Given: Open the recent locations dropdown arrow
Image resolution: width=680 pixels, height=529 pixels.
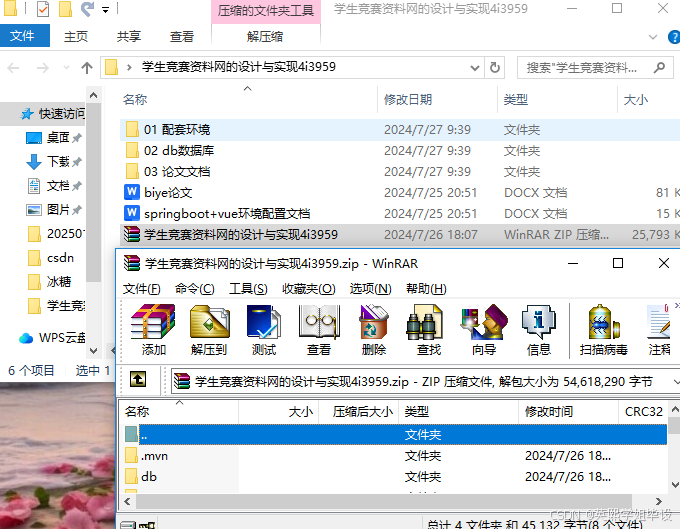Looking at the screenshot, I should tap(66, 68).
